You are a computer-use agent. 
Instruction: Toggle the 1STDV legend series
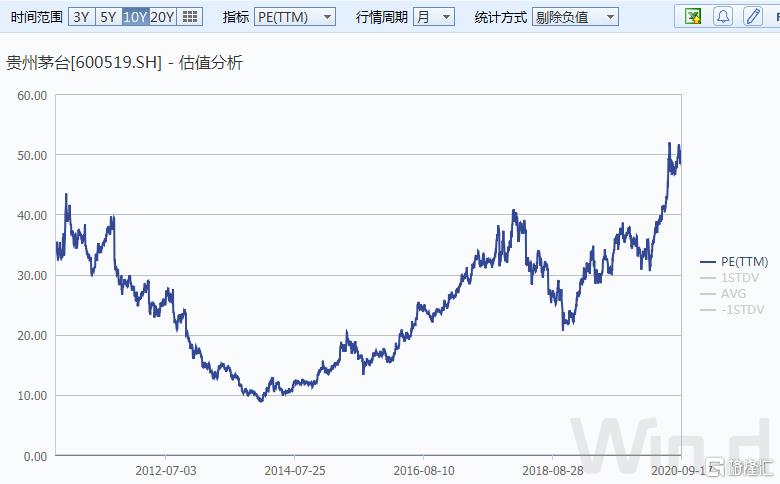coord(729,278)
